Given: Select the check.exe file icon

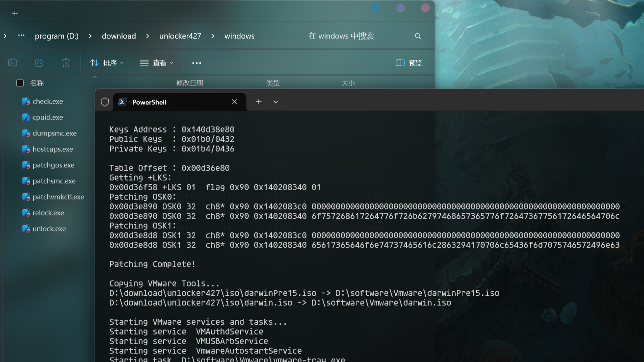Looking at the screenshot, I should [26, 101].
